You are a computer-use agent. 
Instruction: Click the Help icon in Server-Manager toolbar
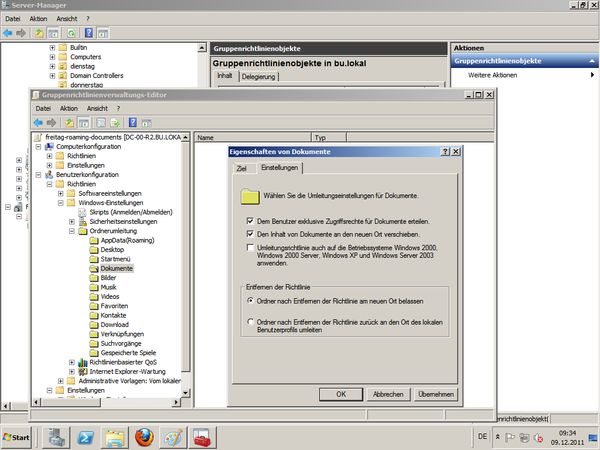pos(89,33)
